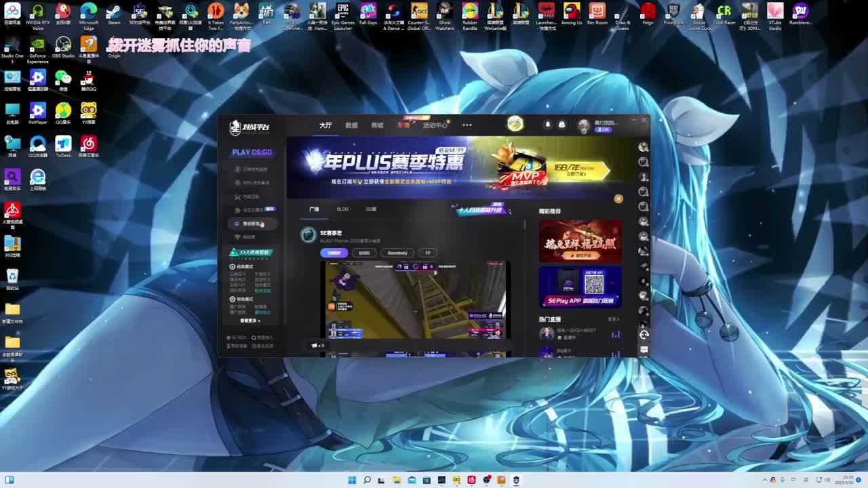Switch to the BLOG feed tab
This screenshot has width=868, height=488.
tap(342, 209)
